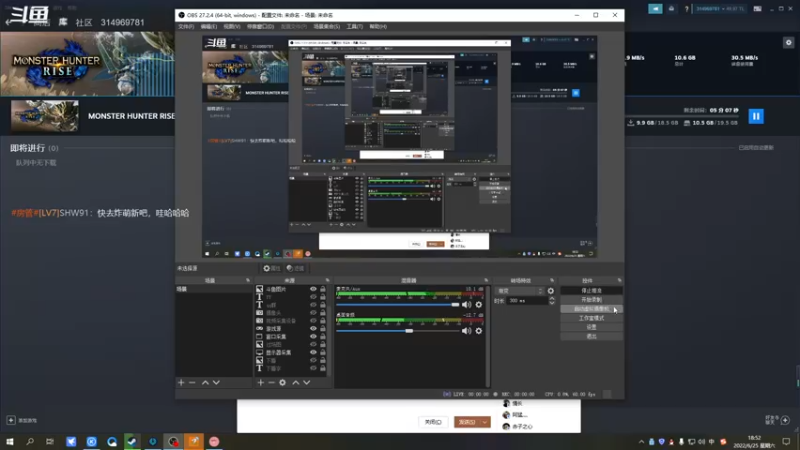Open the 文件(F) menu in OBS
Screen dimensions: 800x450
click(x=186, y=27)
